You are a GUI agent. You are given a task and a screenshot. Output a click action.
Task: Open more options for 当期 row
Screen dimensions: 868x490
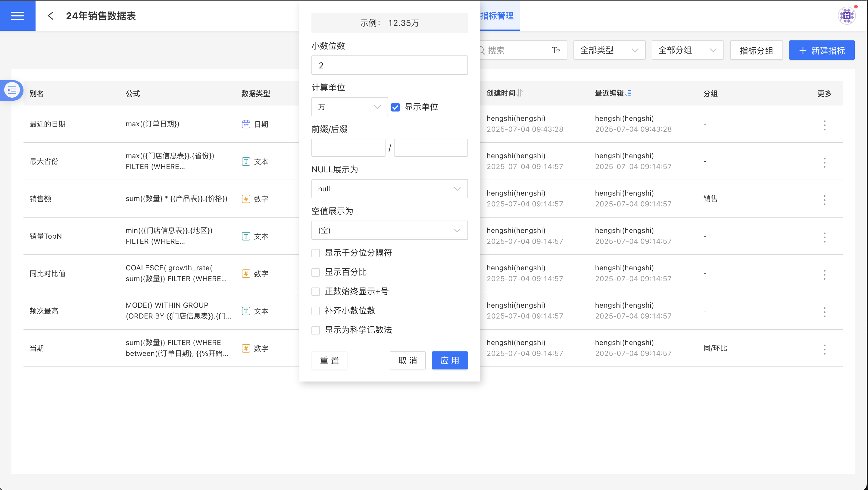point(824,349)
